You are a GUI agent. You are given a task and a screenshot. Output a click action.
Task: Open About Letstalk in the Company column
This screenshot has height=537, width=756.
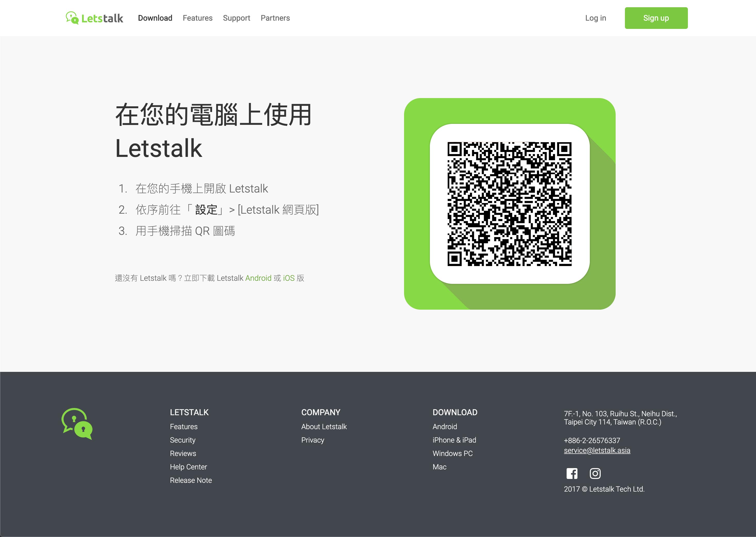pos(324,427)
